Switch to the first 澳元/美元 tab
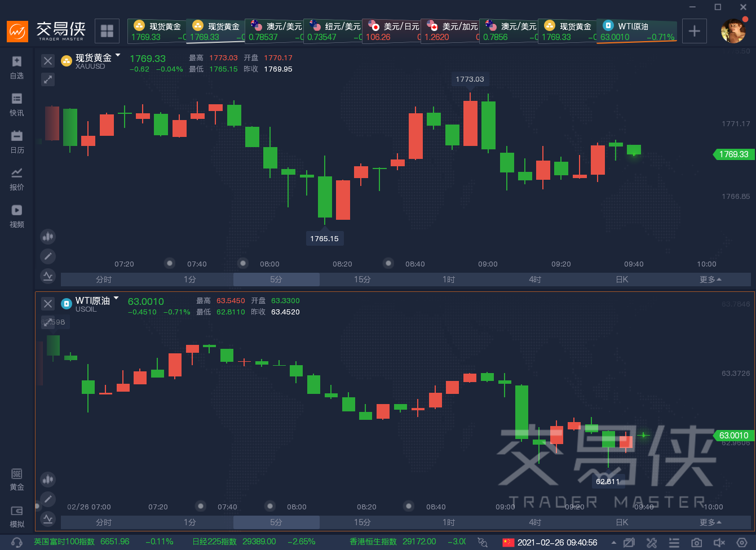 pyautogui.click(x=274, y=31)
